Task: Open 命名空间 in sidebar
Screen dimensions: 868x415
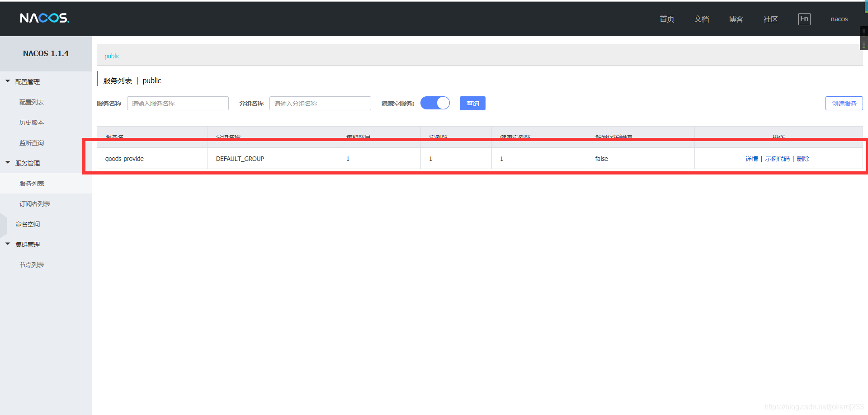Action: point(28,224)
